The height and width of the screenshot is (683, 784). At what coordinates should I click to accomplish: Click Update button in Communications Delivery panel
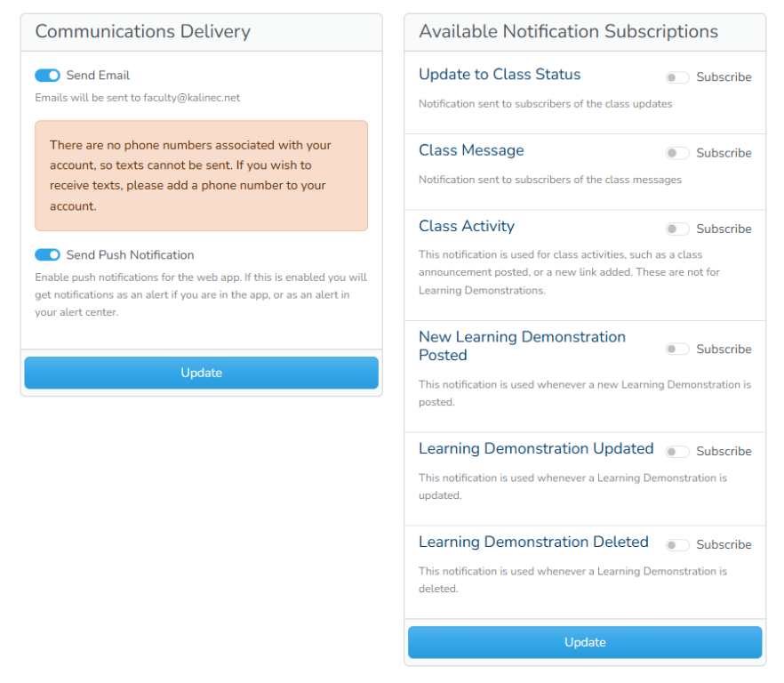(201, 373)
